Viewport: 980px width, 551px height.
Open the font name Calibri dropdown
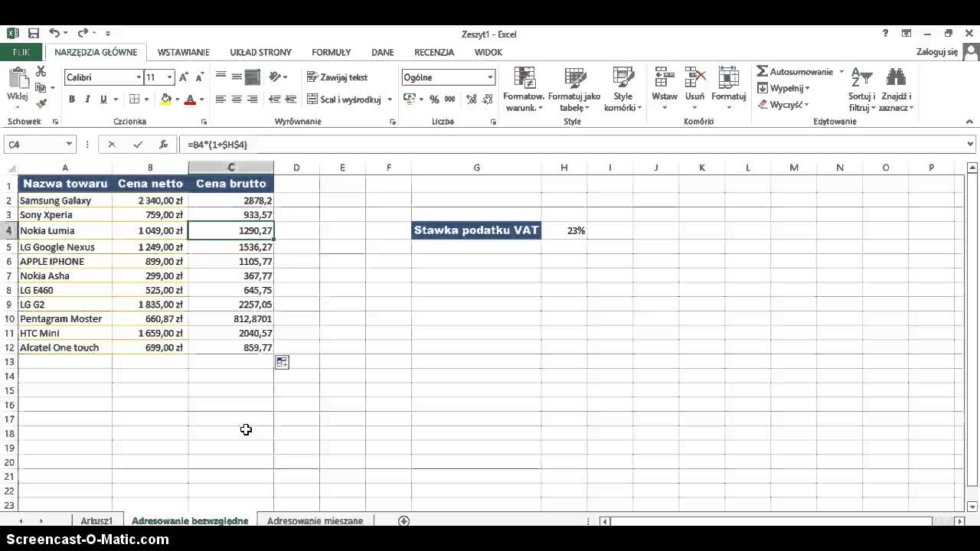(139, 77)
